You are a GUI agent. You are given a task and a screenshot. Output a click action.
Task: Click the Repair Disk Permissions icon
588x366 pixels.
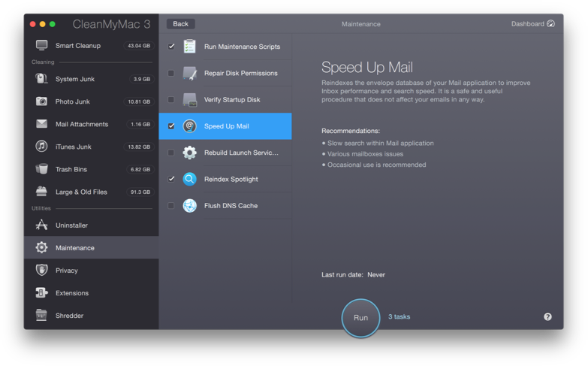point(190,73)
